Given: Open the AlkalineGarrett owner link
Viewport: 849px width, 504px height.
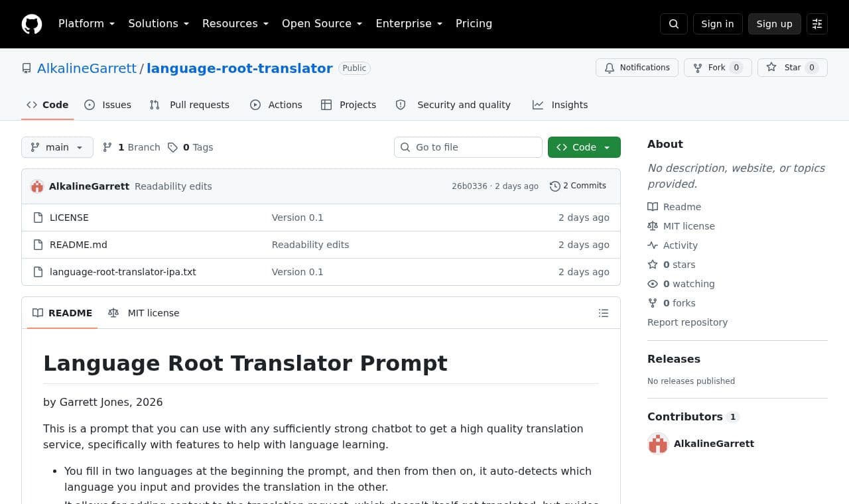Looking at the screenshot, I should point(87,68).
